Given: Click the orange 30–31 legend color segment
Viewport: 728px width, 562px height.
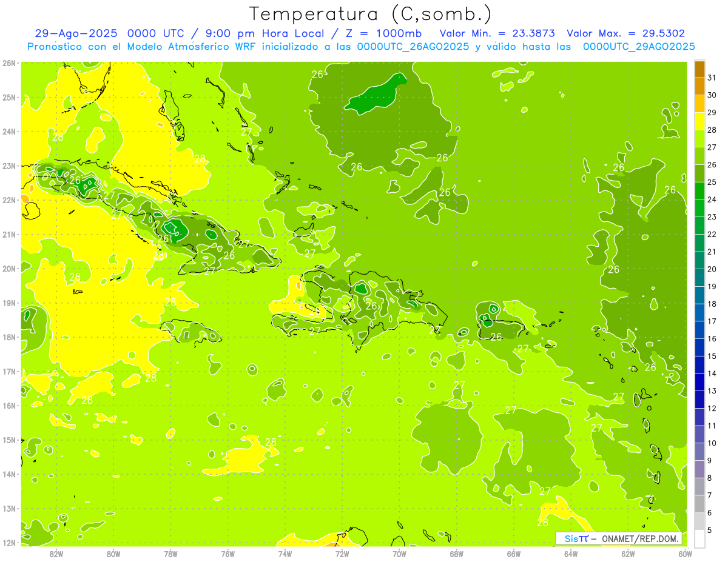Looking at the screenshot, I should 699,86.
